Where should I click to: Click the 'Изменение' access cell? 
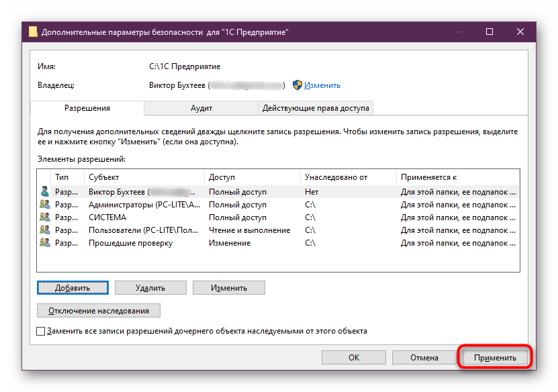[x=230, y=243]
